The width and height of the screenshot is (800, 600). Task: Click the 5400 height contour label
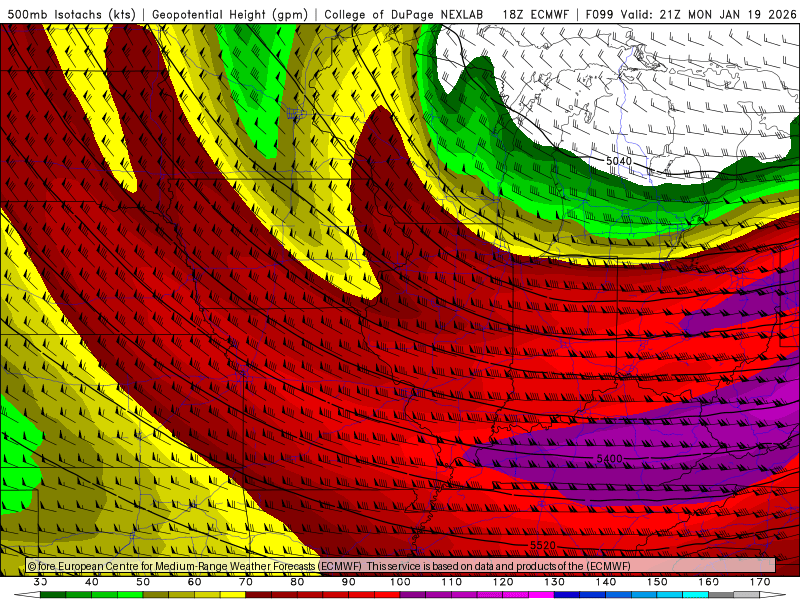click(x=609, y=459)
